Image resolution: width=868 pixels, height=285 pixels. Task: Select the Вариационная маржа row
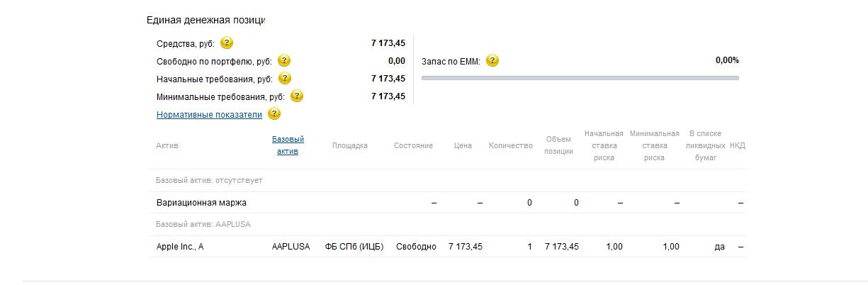coord(201,203)
